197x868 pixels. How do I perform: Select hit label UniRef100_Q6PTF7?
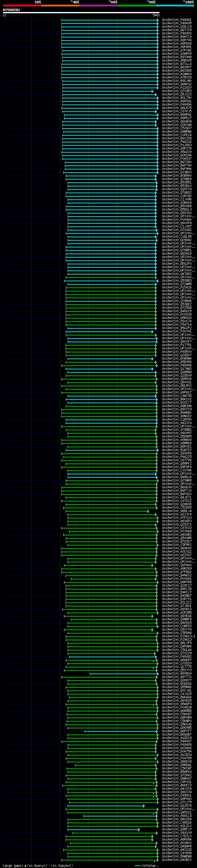[176, 731]
